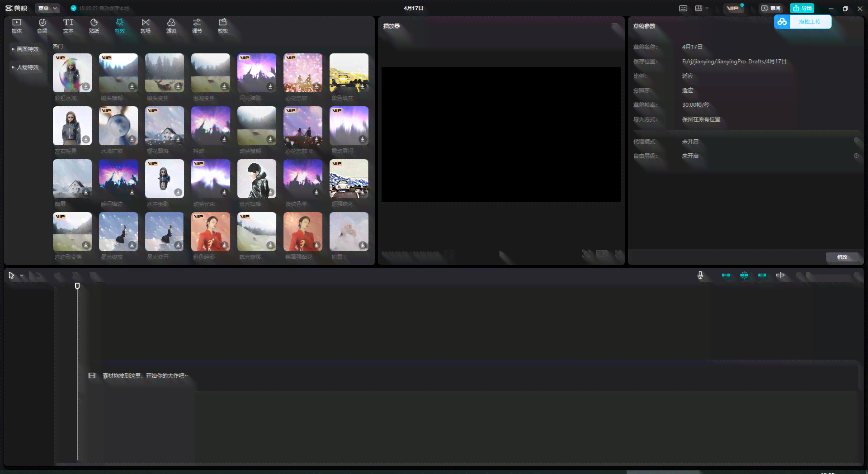Click the 导出 export button
Viewport: 868px width, 474px height.
802,8
